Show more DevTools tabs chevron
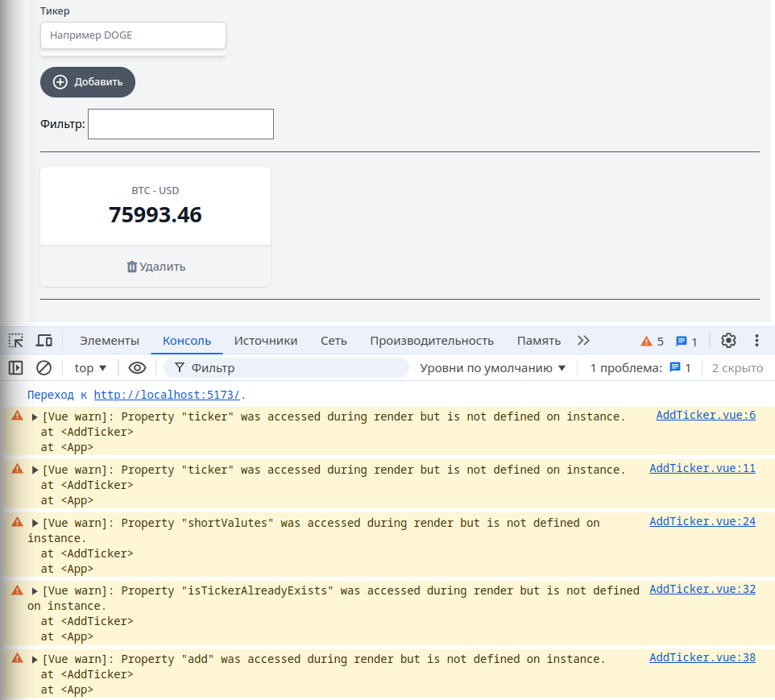This screenshot has width=775, height=700. pyautogui.click(x=583, y=341)
